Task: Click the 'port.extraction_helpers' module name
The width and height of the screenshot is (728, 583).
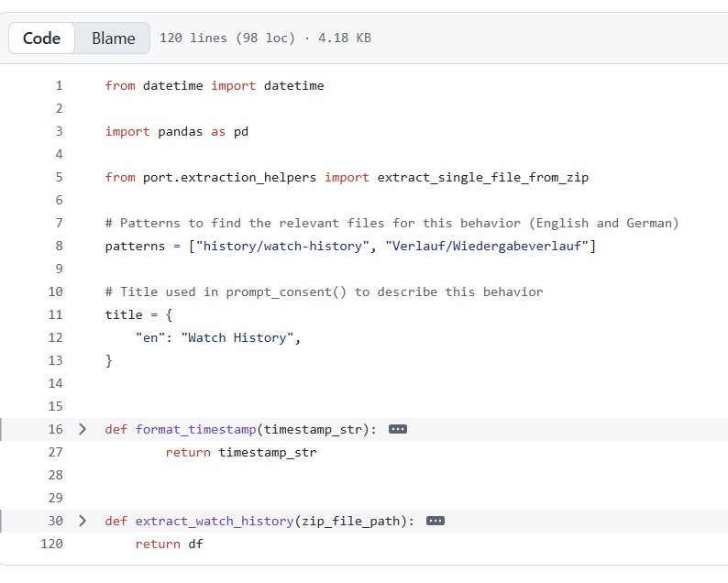Action: click(x=229, y=177)
